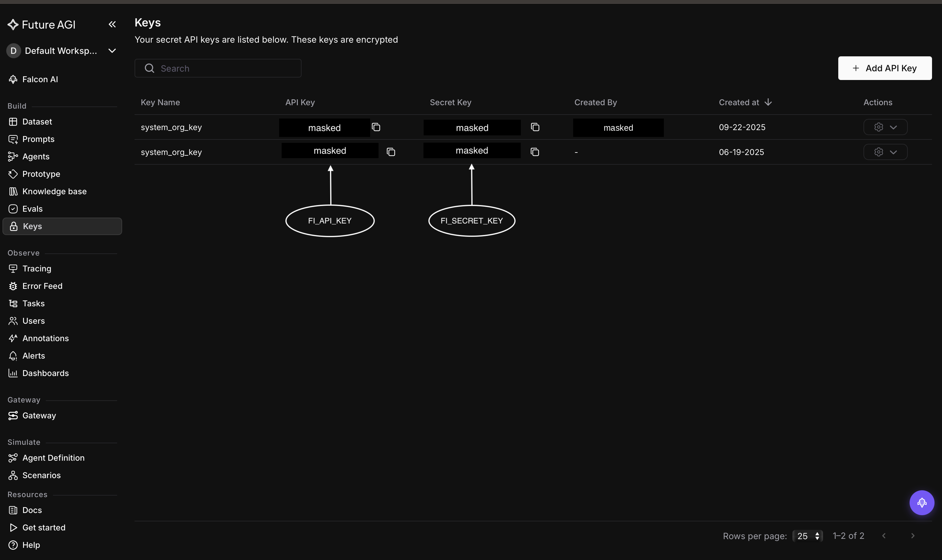Click the Error Feed bug icon
Image resolution: width=942 pixels, height=560 pixels.
[13, 286]
